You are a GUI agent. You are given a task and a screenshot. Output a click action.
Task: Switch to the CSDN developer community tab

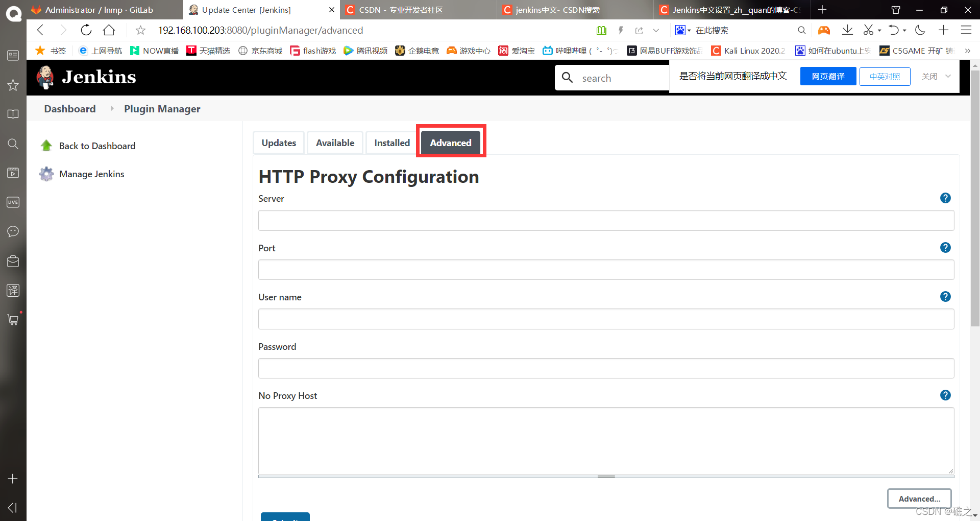point(419,10)
